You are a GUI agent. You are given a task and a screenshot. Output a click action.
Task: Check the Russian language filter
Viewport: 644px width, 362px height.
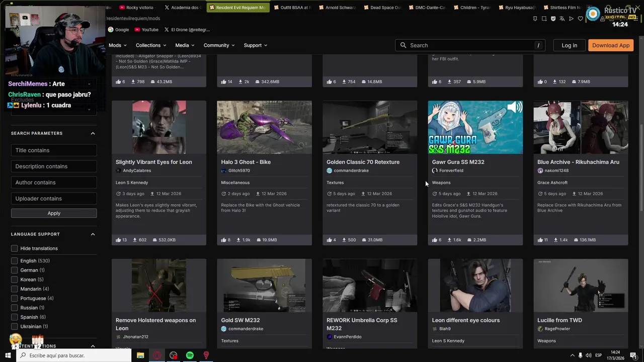[15, 308]
